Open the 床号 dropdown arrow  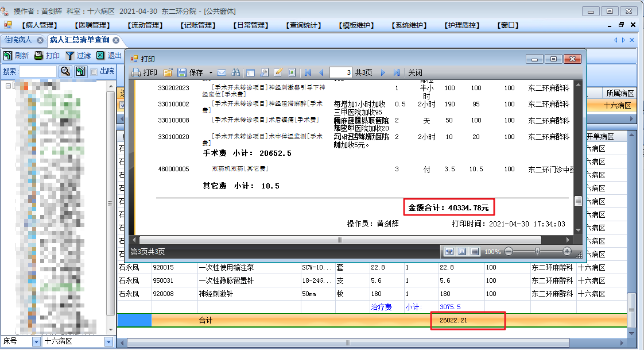tap(37, 341)
